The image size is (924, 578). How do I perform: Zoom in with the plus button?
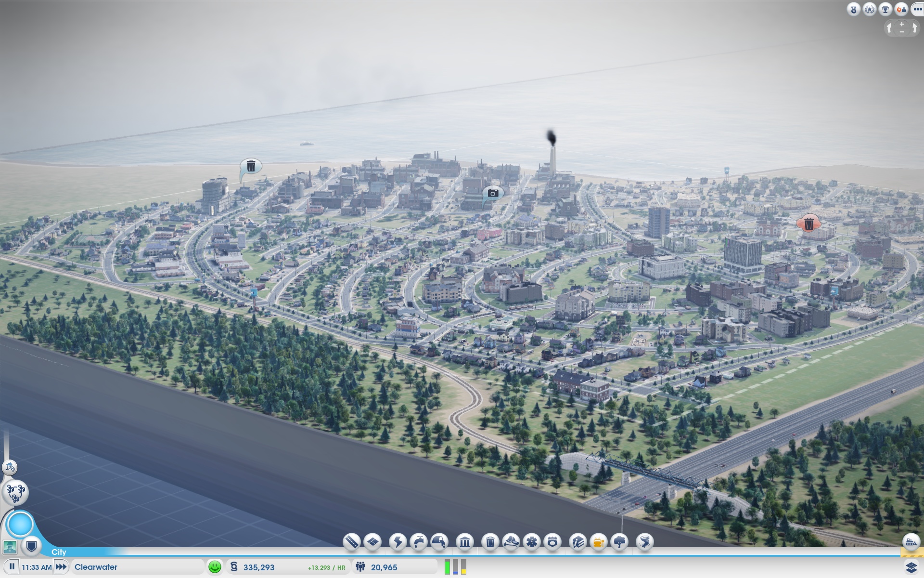click(902, 24)
